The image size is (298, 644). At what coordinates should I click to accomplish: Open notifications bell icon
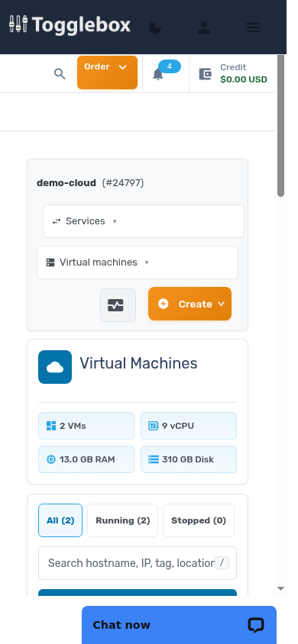click(158, 74)
